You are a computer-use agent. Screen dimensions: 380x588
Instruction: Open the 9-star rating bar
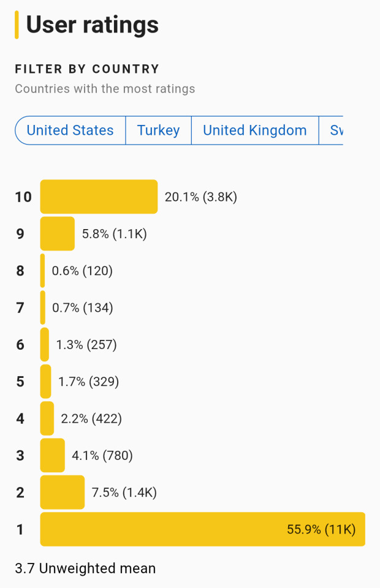coord(58,233)
